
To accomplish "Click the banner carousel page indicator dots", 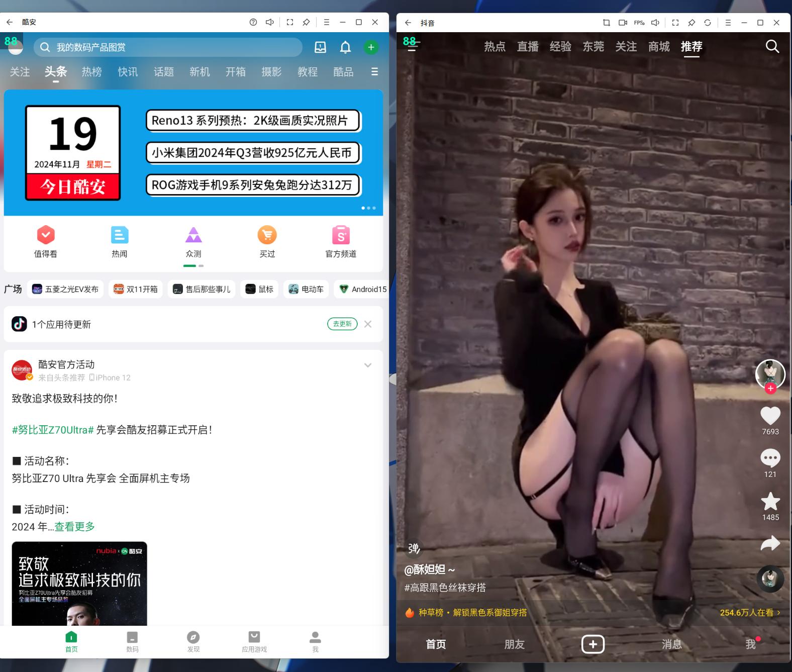I will (x=368, y=208).
